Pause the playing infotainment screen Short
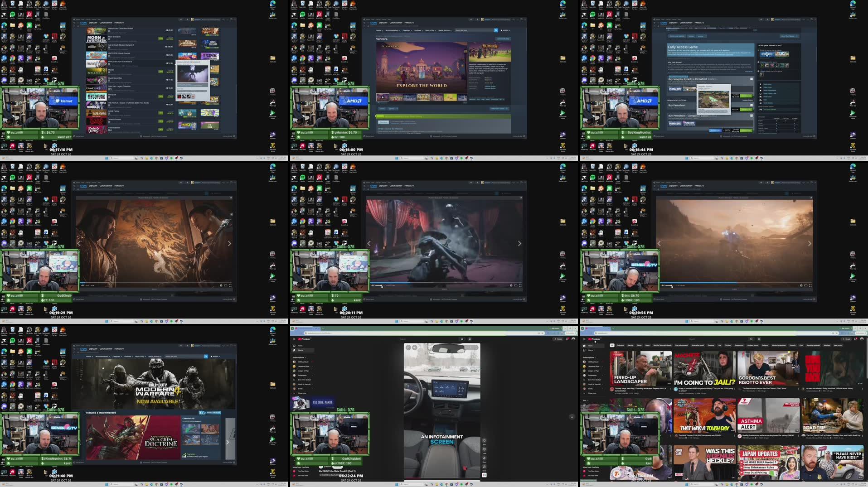Viewport: 868px width, 487px height. 408,347
